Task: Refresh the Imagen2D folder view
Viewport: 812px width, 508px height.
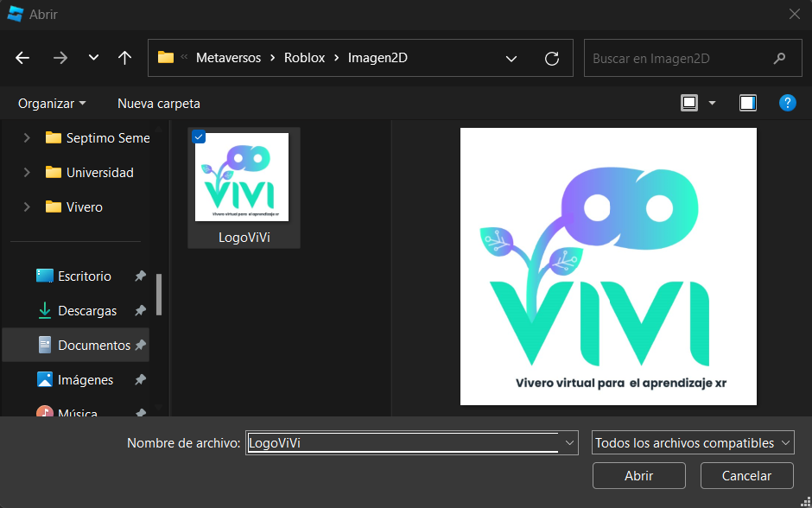Action: click(552, 59)
